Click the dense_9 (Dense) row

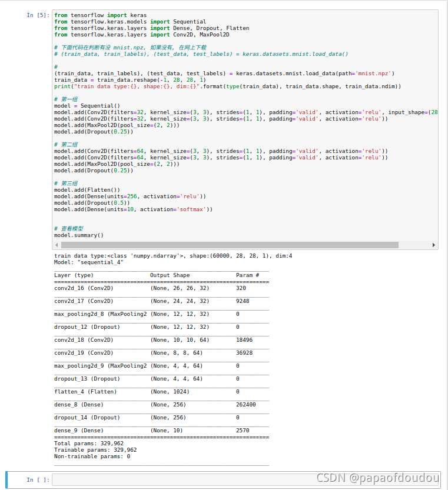(161, 431)
